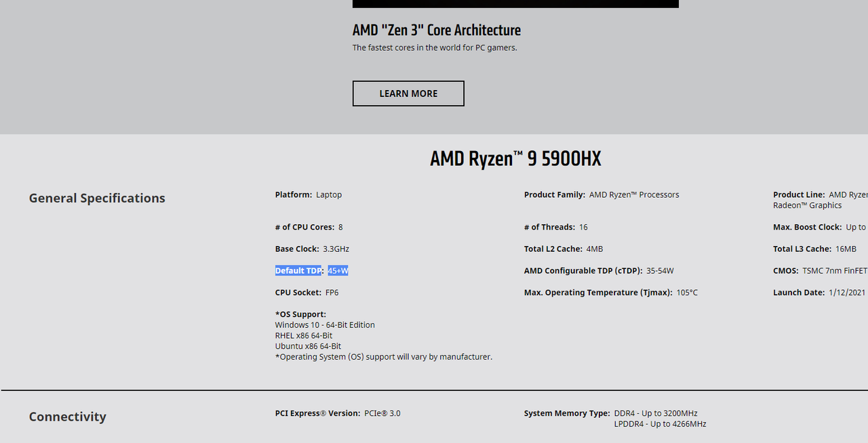
Task: Click the RHEL x86 64-Bit line
Action: 304,335
